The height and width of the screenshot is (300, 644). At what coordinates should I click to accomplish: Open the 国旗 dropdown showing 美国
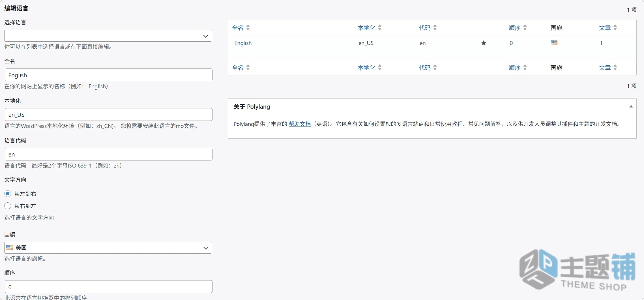click(108, 248)
